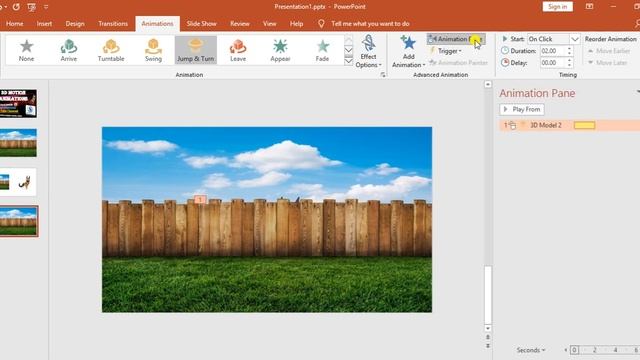Open Ribbon Display Options icon
This screenshot has width=640, height=360.
(589, 7)
